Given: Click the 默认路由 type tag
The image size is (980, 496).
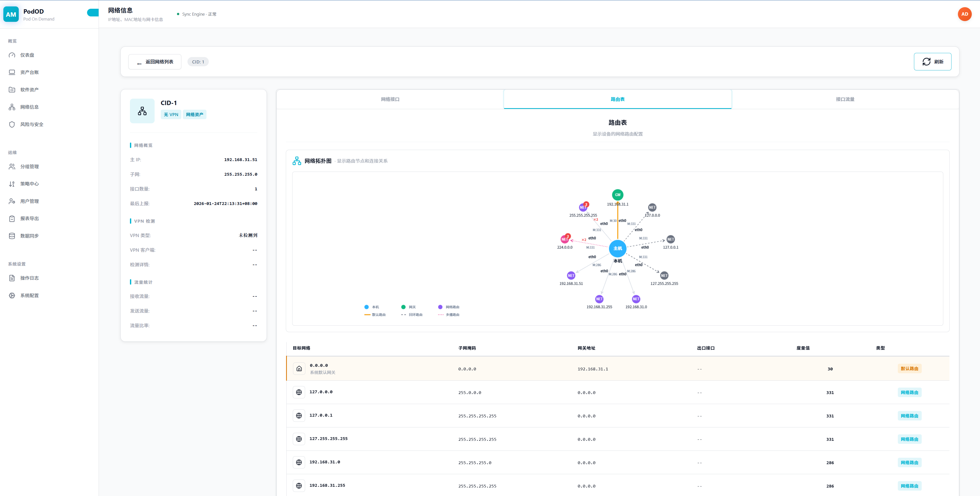Looking at the screenshot, I should [909, 369].
